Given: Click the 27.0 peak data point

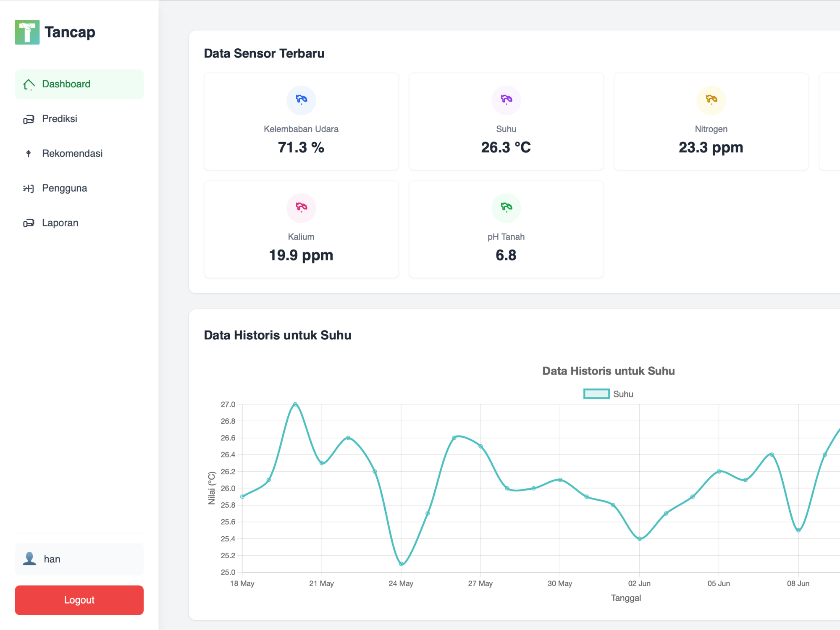Looking at the screenshot, I should point(295,404).
